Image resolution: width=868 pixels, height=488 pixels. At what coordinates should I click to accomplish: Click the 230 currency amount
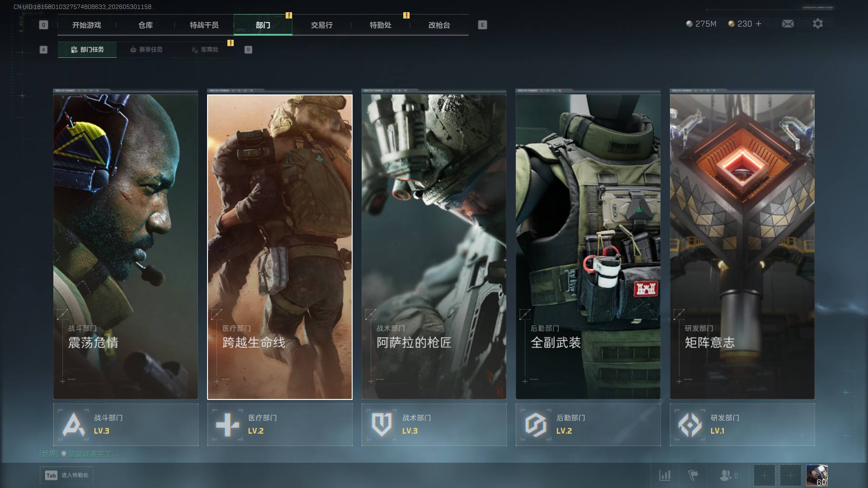point(745,23)
